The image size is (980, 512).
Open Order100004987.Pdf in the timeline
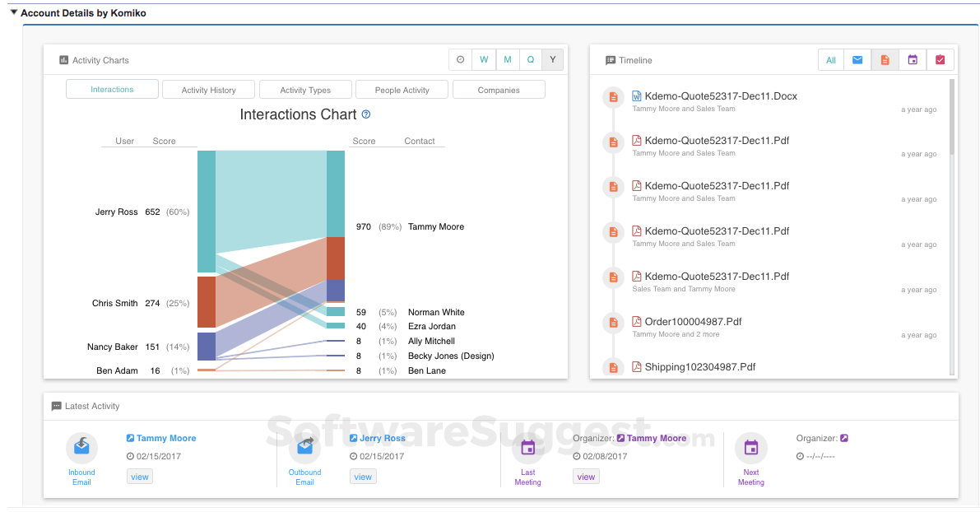point(693,322)
